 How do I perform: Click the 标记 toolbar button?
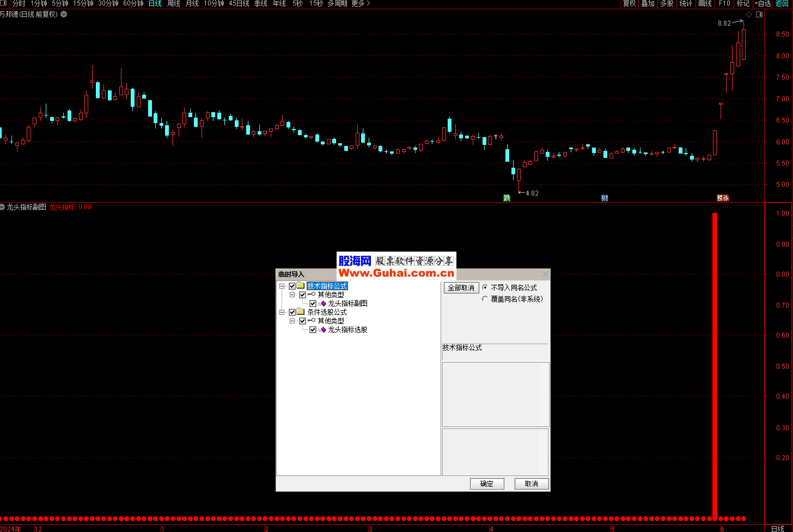click(743, 3)
